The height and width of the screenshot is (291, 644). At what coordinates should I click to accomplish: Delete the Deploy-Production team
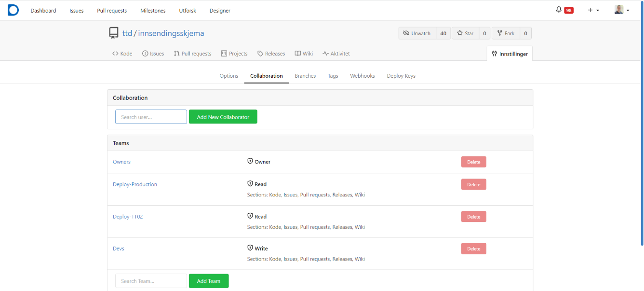pyautogui.click(x=473, y=184)
